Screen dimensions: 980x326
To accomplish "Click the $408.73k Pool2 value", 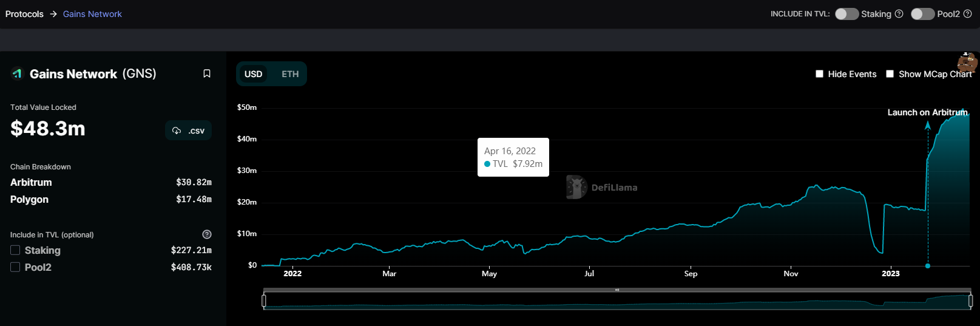I will pos(191,267).
